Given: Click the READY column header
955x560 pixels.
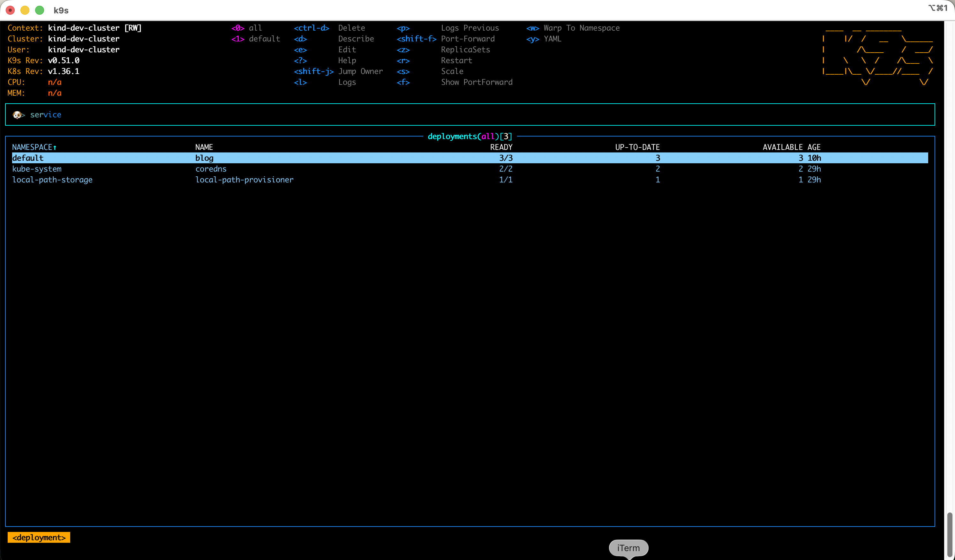Looking at the screenshot, I should [x=501, y=147].
